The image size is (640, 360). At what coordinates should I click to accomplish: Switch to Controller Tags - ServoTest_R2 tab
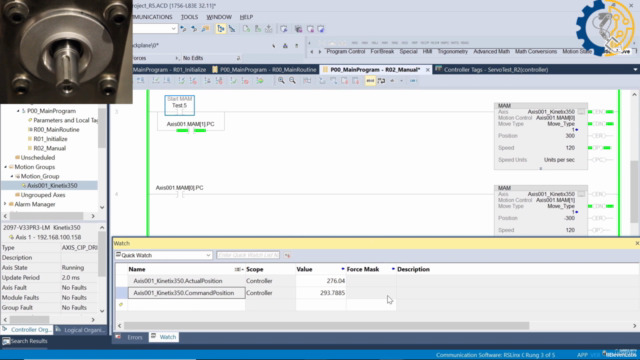tap(492, 70)
